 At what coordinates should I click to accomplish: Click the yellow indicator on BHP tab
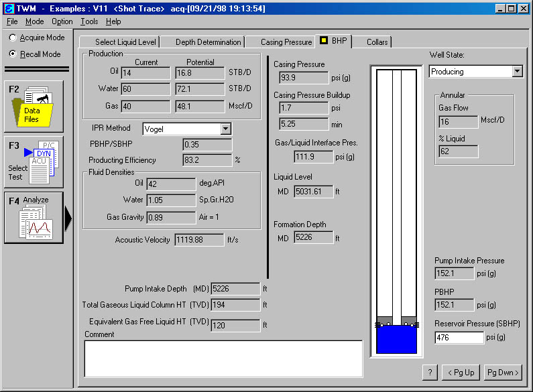pyautogui.click(x=324, y=42)
